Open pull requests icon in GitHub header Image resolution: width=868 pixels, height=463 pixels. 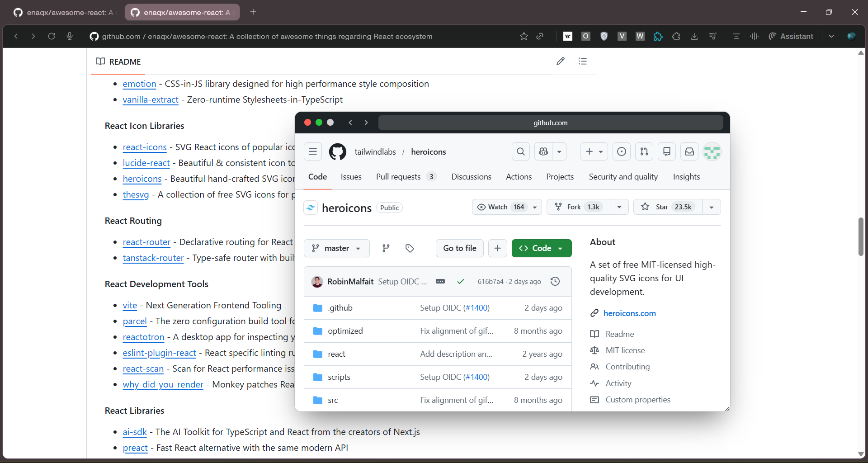(644, 151)
